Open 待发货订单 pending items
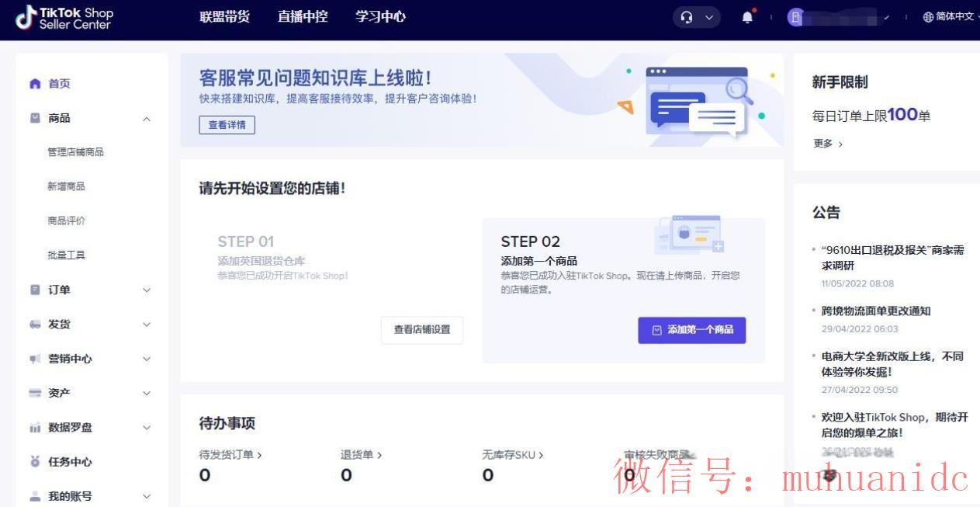 230,455
